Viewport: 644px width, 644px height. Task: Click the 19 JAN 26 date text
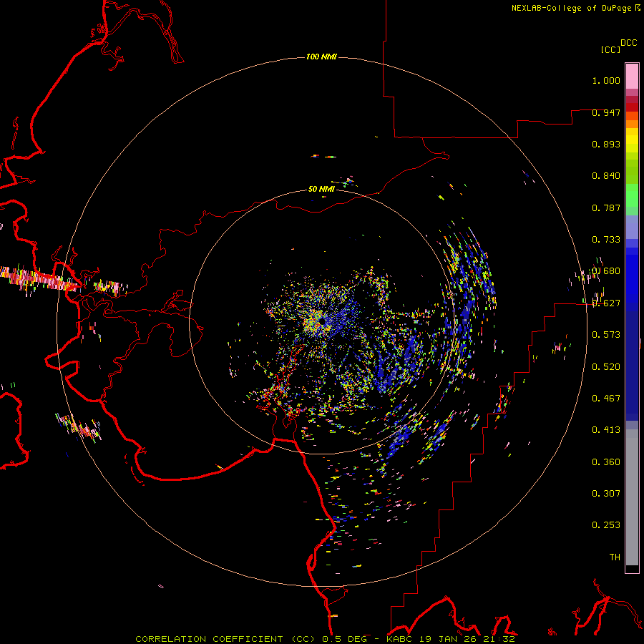coord(449,639)
